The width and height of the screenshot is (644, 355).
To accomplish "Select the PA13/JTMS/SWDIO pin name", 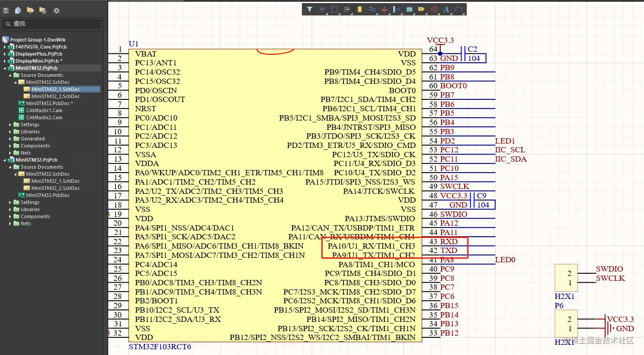I will click(x=380, y=219).
